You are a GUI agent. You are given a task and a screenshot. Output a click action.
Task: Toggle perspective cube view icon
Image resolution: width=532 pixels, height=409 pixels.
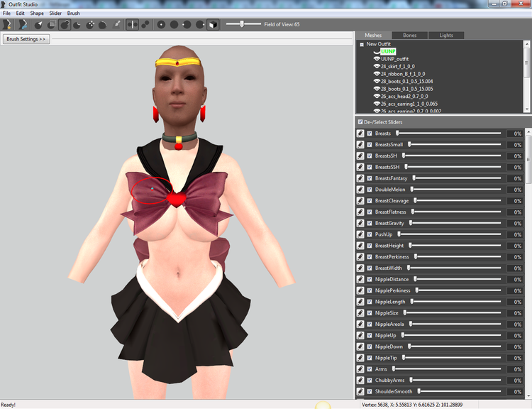click(x=213, y=24)
